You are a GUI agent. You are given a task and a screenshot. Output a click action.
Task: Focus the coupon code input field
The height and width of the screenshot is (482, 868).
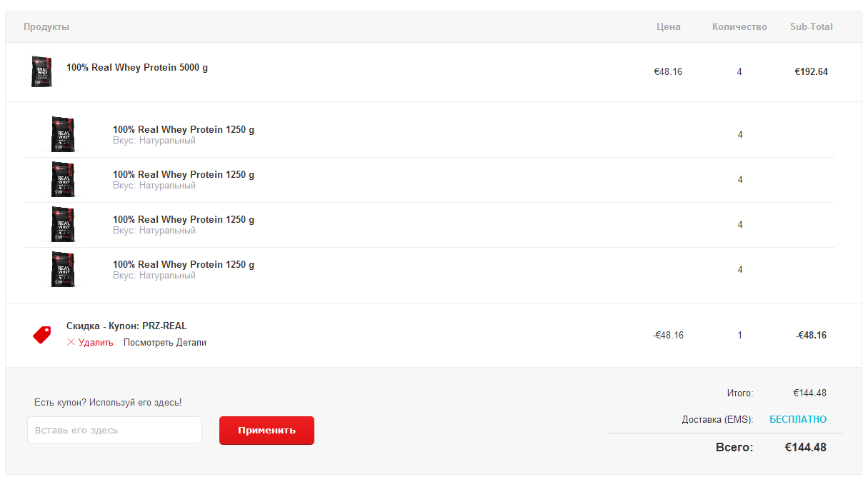[114, 430]
